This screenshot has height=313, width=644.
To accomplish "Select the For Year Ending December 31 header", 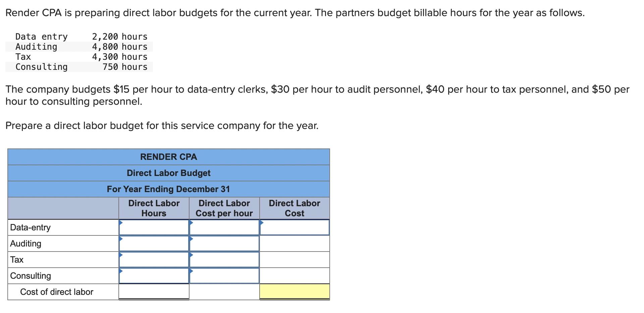I will pyautogui.click(x=168, y=189).
